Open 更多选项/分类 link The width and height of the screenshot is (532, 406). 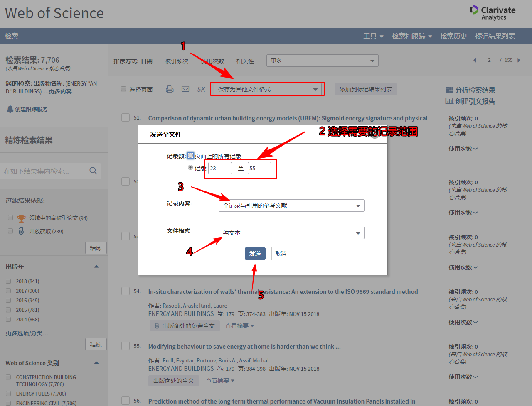click(27, 333)
